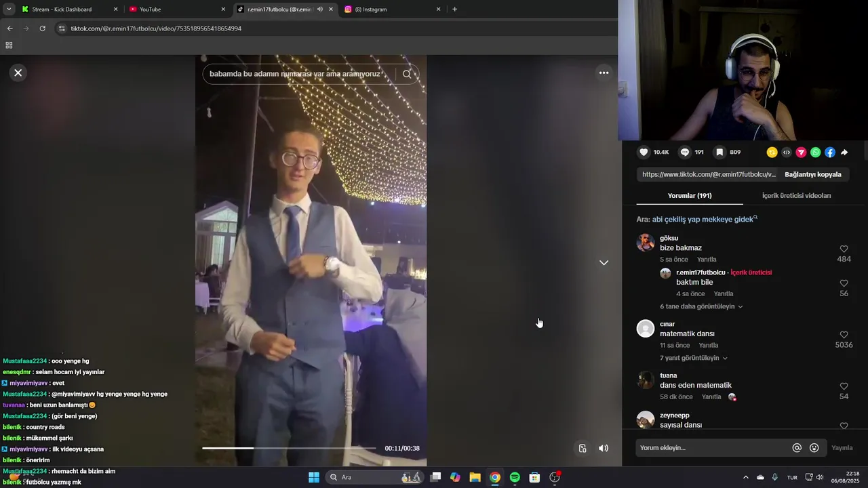Open göksu's profile avatar
Screen dimensions: 868x488
click(646, 243)
